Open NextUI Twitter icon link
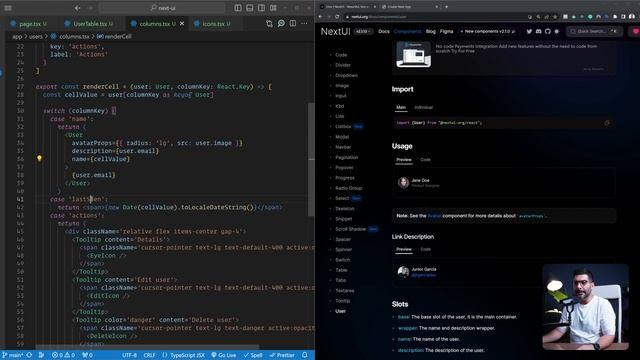Image resolution: width=640 pixels, height=360 pixels. (529, 31)
